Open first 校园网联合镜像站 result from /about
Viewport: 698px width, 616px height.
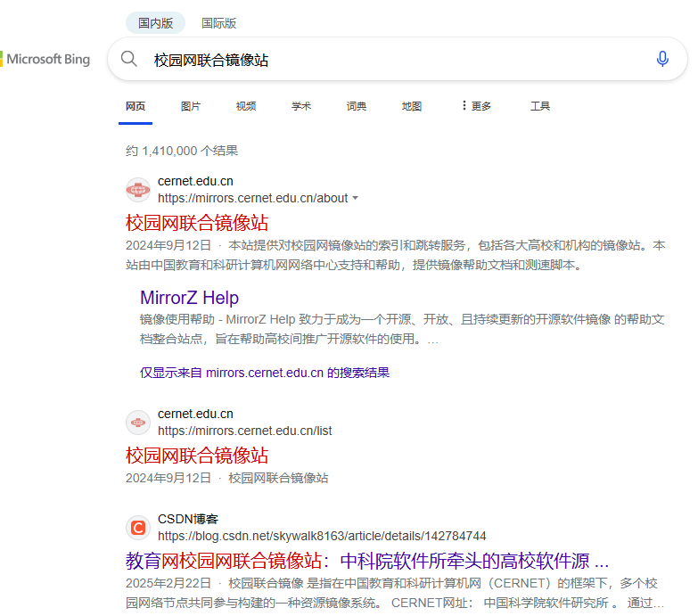coord(197,223)
